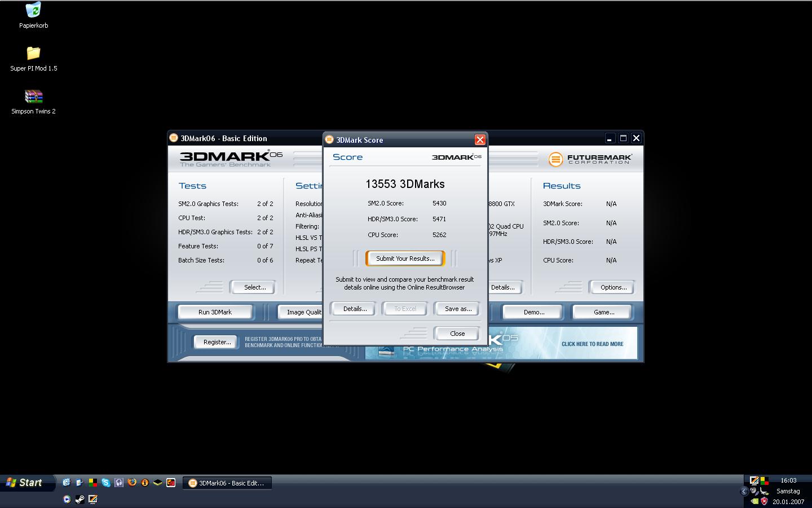Launch Windows Media Player from quick launch

point(67,499)
